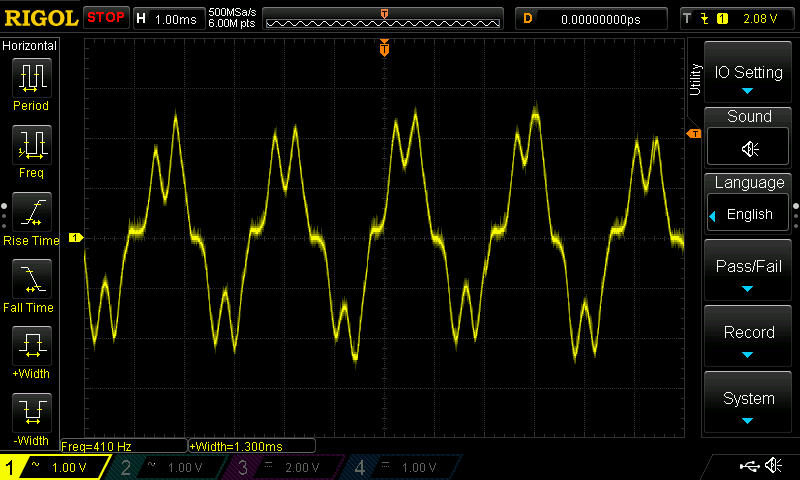This screenshot has width=800, height=480.
Task: Toggle the Sound speaker icon
Action: [x=749, y=148]
